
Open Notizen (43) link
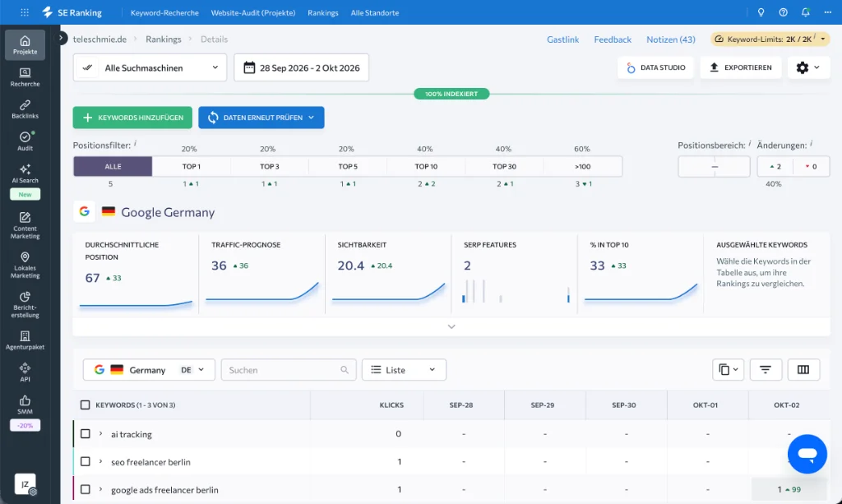671,39
